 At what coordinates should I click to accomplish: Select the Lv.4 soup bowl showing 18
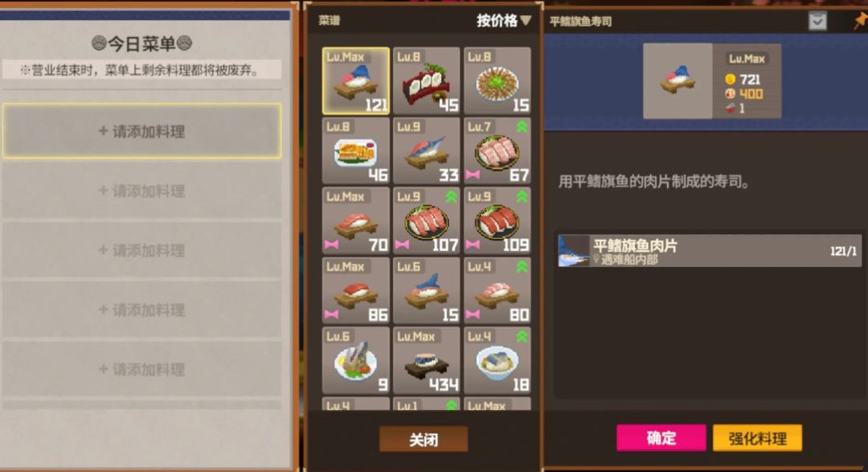pyautogui.click(x=497, y=361)
